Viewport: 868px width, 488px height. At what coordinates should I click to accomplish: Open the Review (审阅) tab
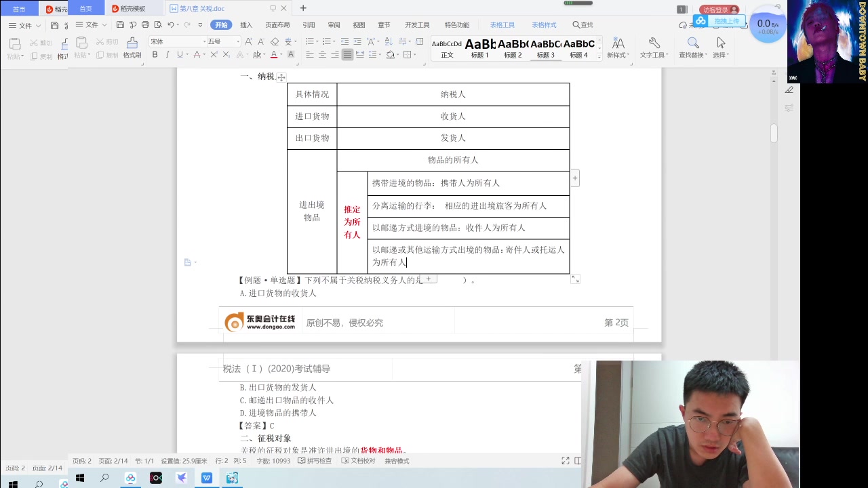(334, 25)
